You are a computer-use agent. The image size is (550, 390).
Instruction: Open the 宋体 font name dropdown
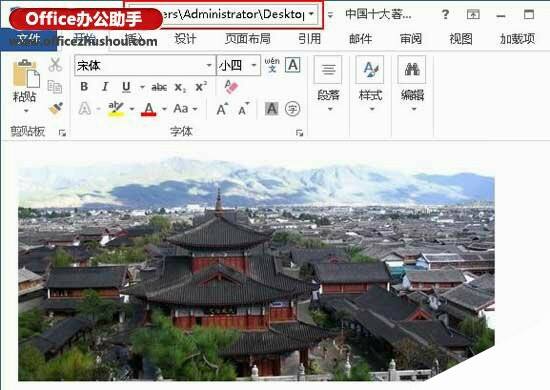[x=209, y=65]
